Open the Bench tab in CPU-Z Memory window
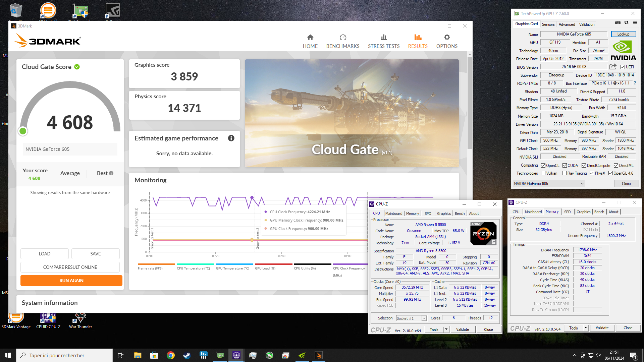Viewport: 644px width, 362px height. (599, 212)
